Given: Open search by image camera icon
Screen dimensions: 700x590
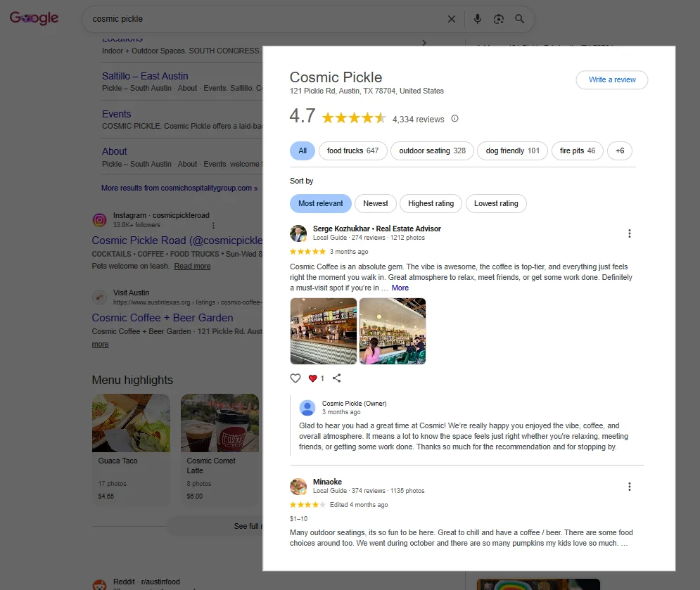Looking at the screenshot, I should point(498,19).
